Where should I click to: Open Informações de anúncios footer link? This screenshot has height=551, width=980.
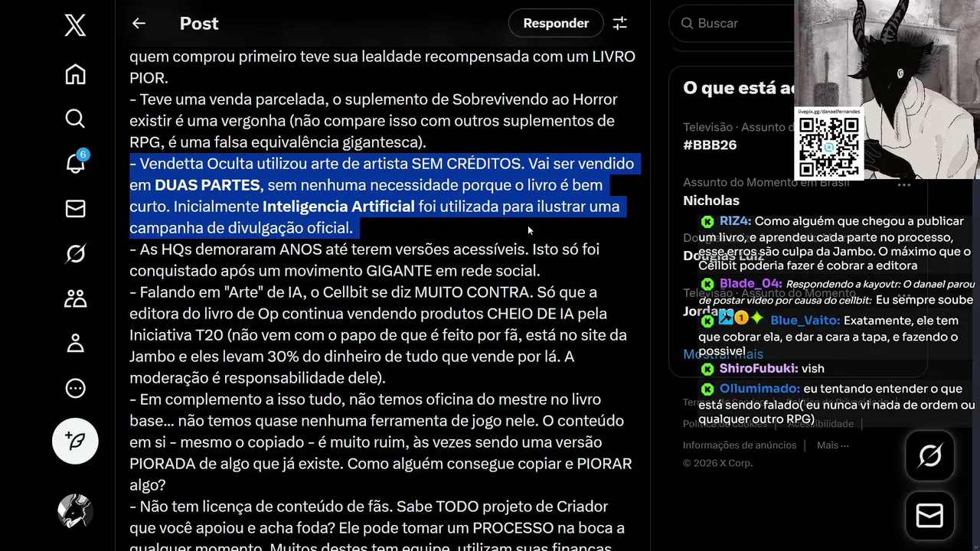740,445
